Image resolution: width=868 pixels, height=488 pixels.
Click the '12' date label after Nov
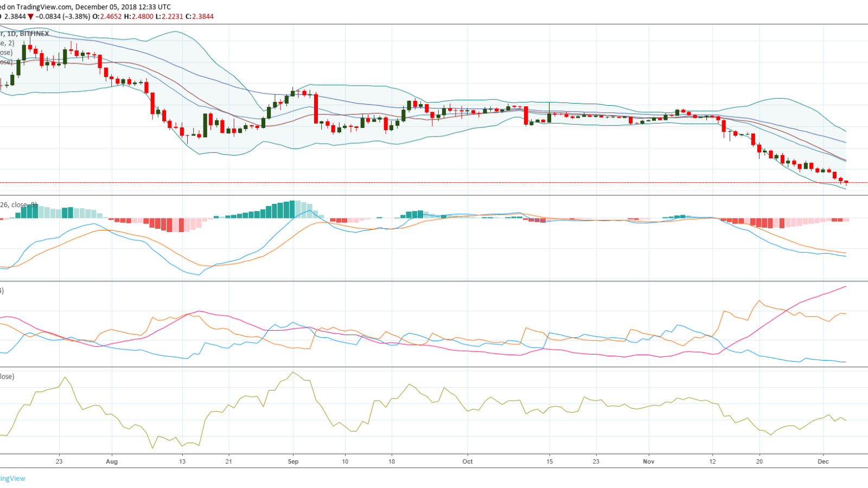(x=712, y=462)
